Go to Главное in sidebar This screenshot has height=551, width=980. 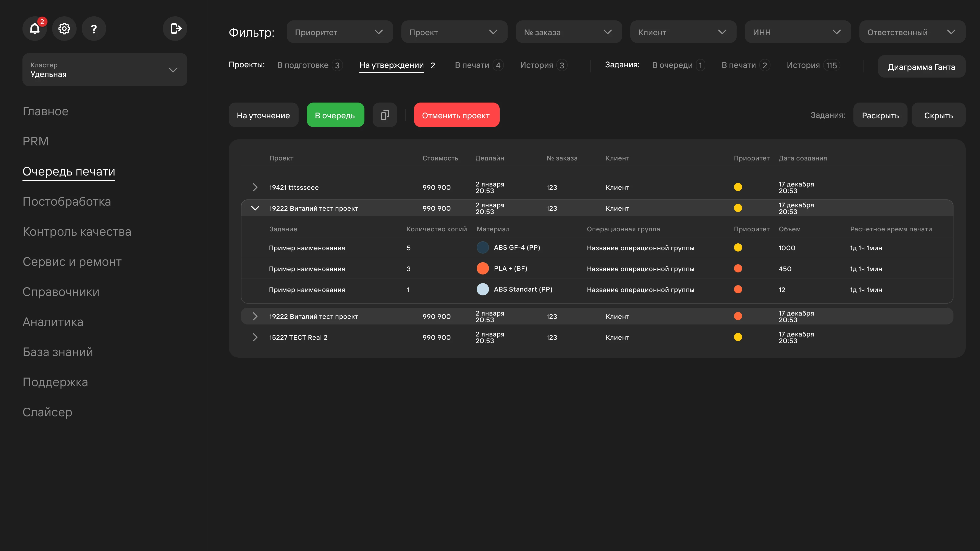(46, 111)
